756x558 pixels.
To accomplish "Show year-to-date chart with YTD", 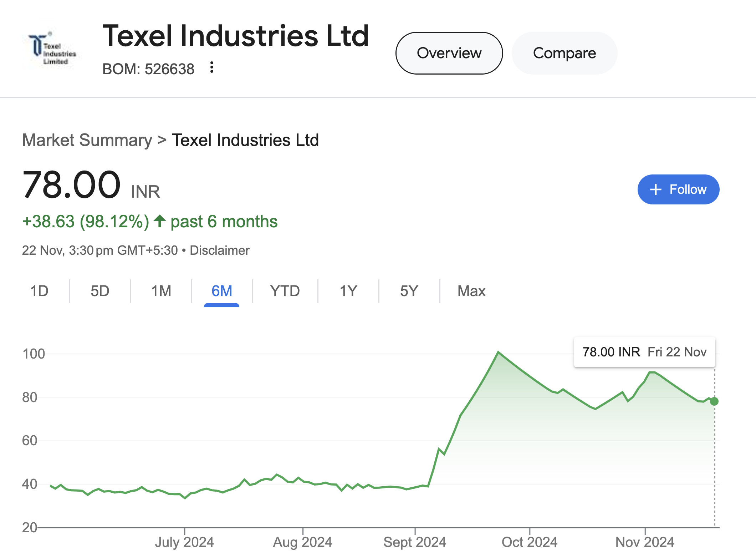I will 285,291.
